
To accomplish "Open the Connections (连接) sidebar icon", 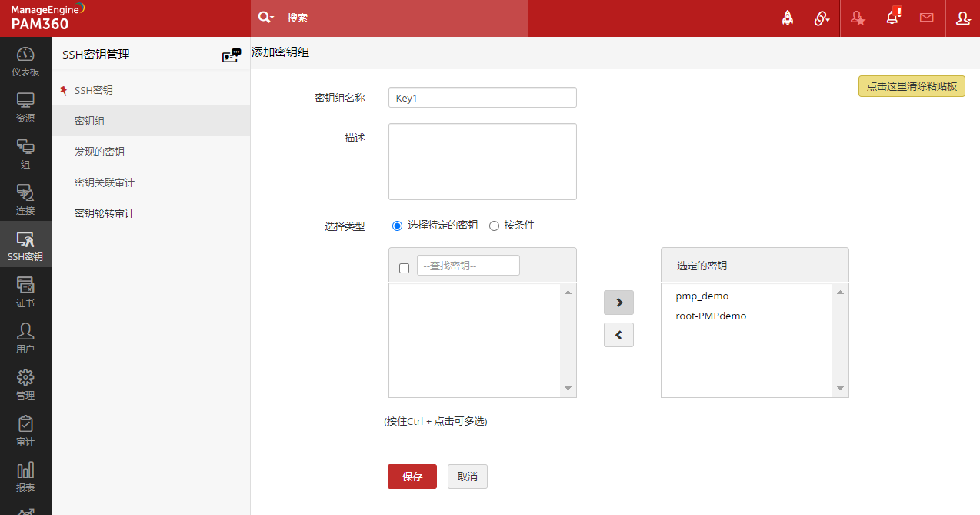I will point(25,199).
